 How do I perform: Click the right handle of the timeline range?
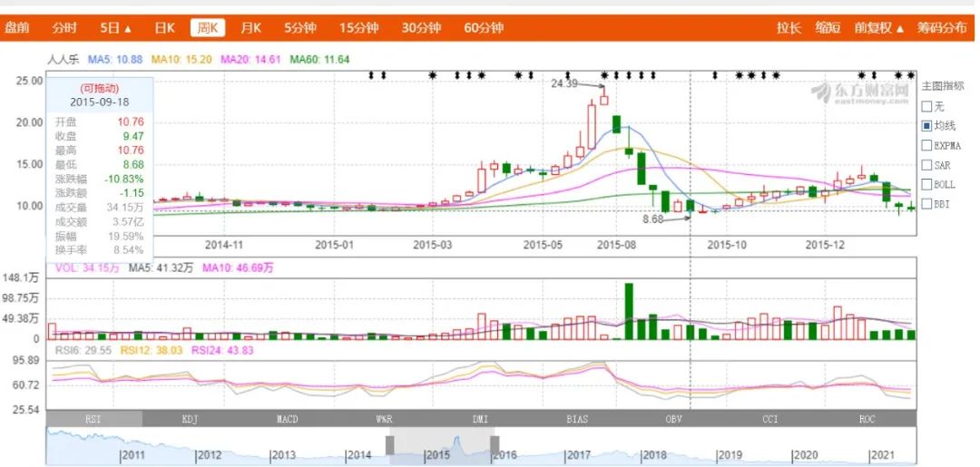click(x=495, y=445)
